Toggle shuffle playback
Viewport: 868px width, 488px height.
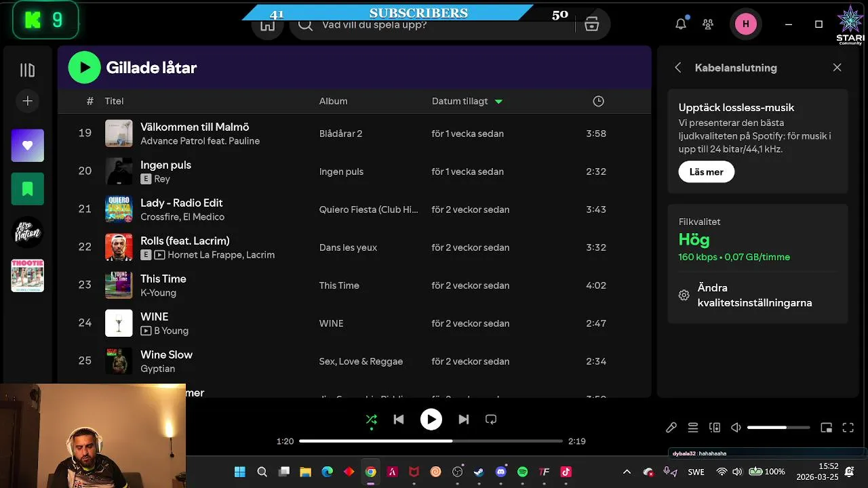(371, 420)
